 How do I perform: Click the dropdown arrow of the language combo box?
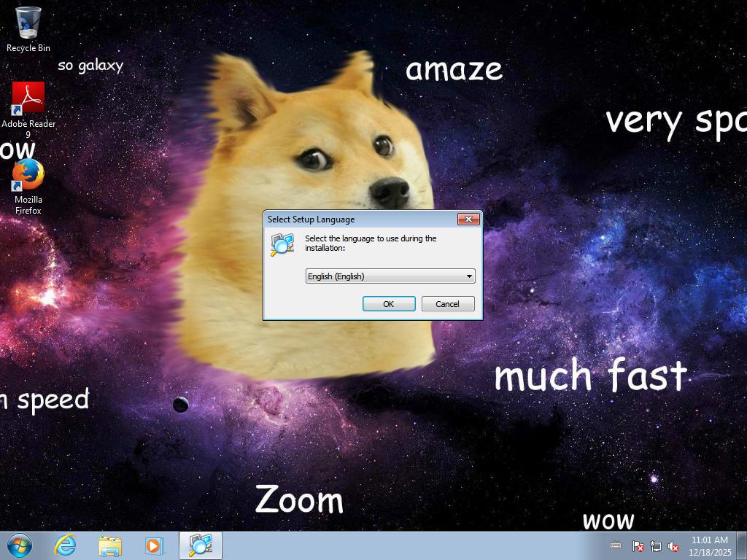(469, 276)
